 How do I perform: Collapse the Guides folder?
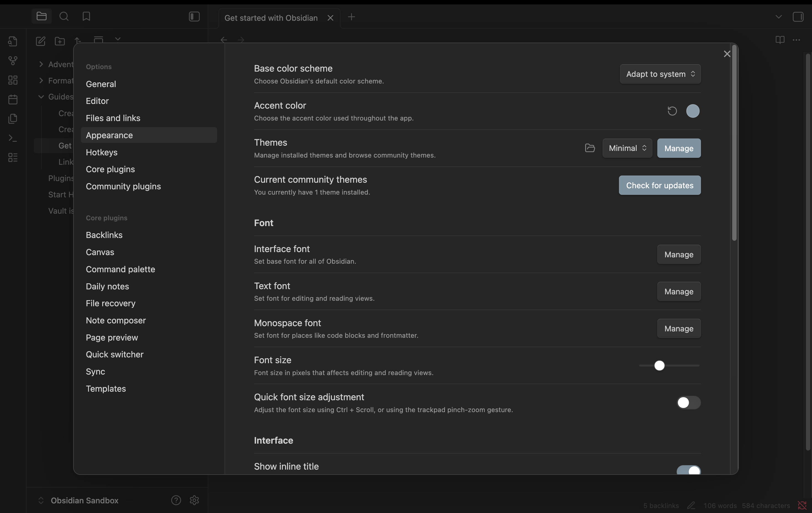tap(41, 97)
